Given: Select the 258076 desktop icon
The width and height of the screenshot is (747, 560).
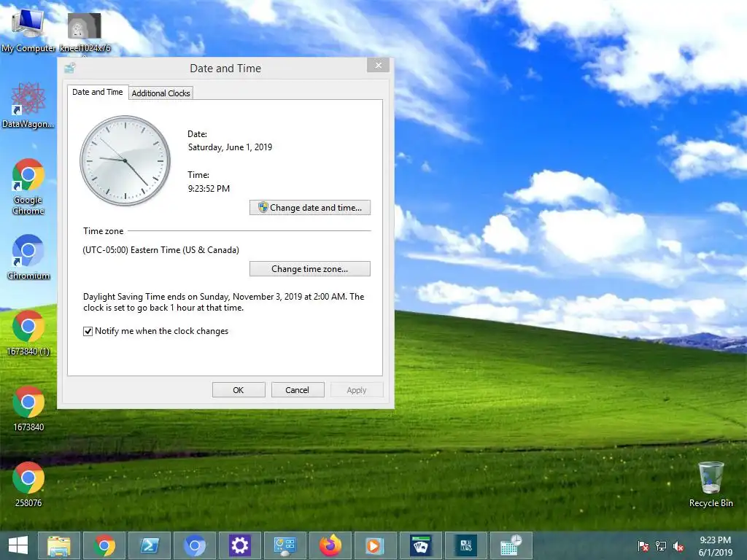Looking at the screenshot, I should point(28,484).
